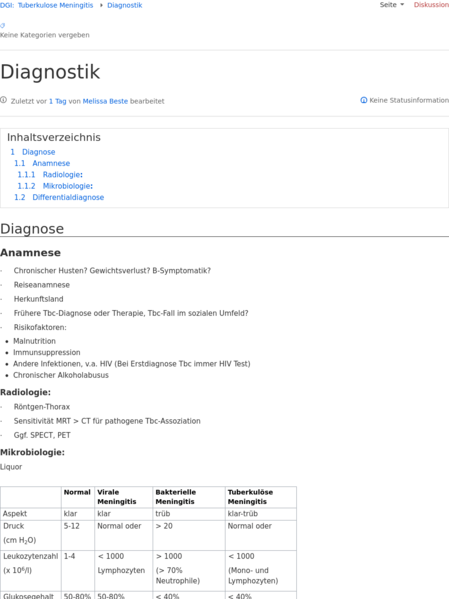This screenshot has width=449, height=599.
Task: Open Melissa Beste's user profile link
Action: [105, 101]
